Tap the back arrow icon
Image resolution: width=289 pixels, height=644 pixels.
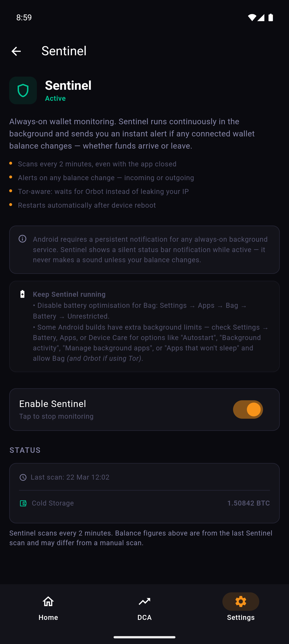pyautogui.click(x=16, y=51)
